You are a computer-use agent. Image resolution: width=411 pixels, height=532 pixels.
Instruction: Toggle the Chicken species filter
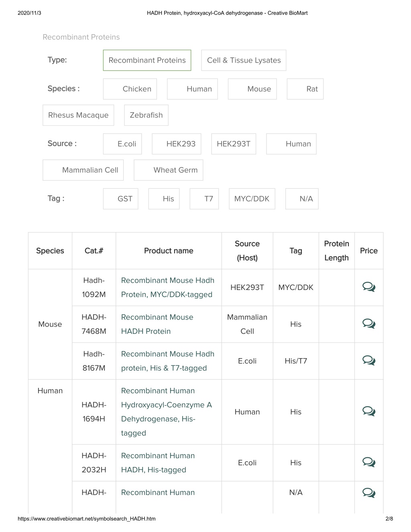click(x=130, y=89)
